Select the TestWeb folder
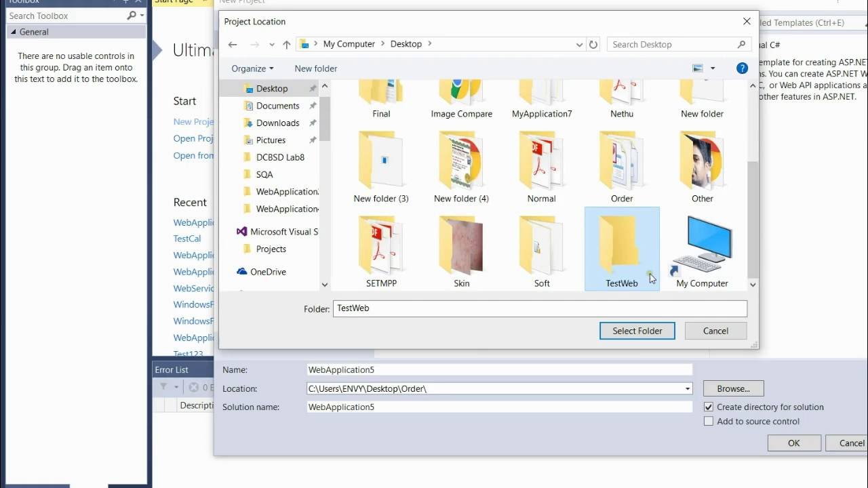Viewport: 868px width, 488px height. pos(622,249)
